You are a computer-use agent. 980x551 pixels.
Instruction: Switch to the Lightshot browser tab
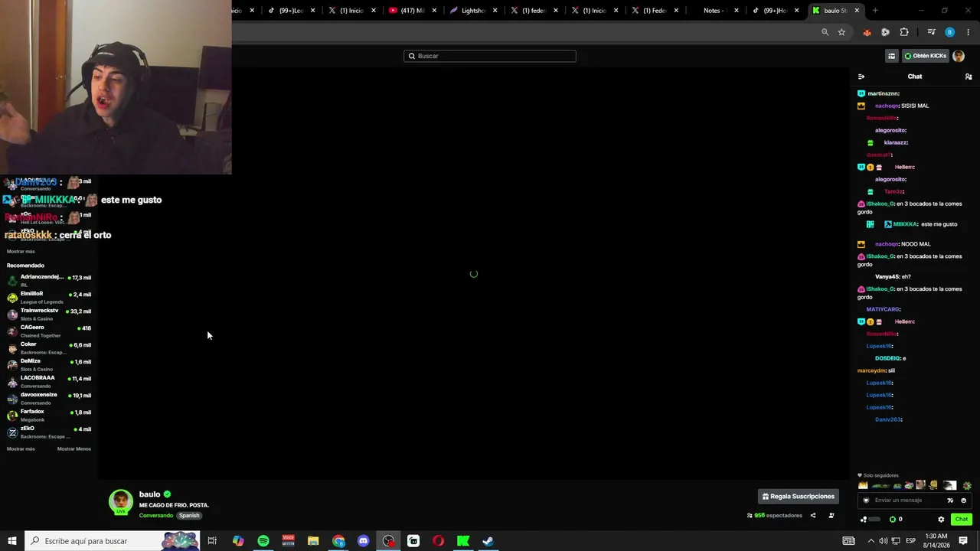(x=473, y=11)
